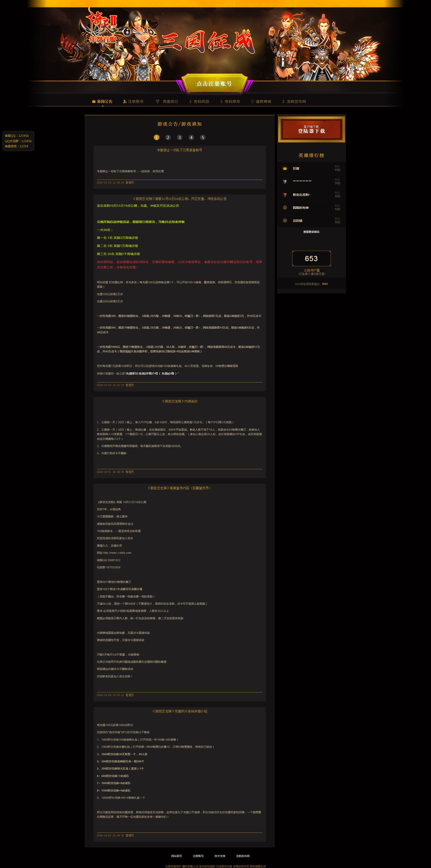Click the 客服QQ：123456 contact line
The image size is (431, 868).
17,136
